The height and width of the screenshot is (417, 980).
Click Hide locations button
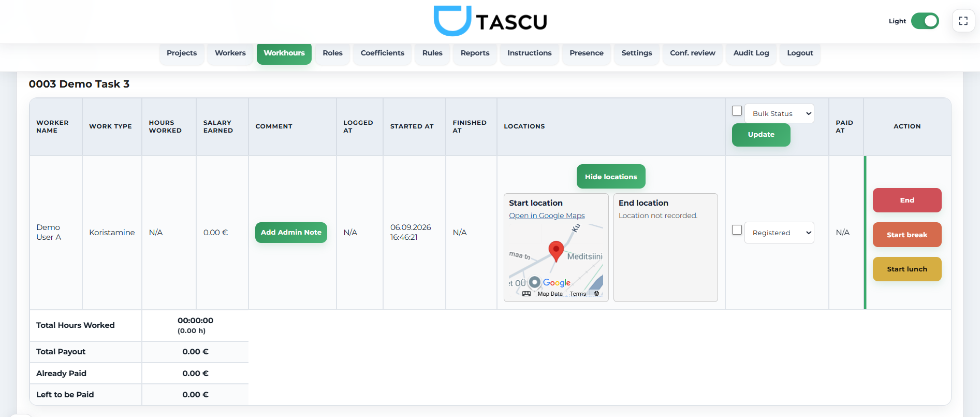(611, 177)
